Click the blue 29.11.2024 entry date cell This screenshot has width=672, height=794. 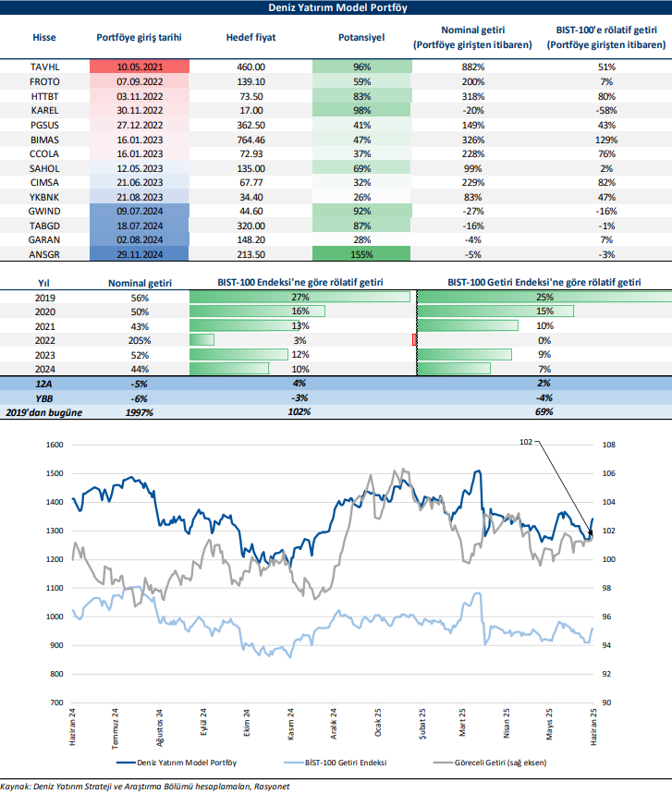coord(141,253)
